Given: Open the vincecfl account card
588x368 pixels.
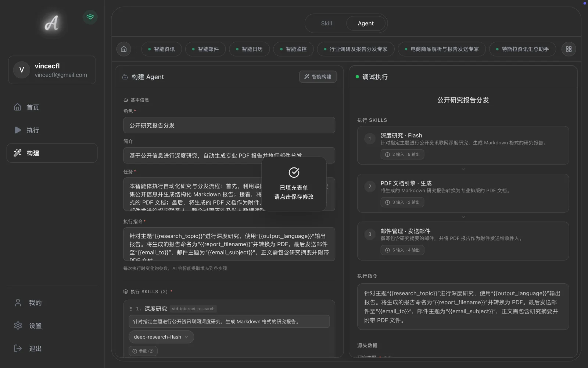Looking at the screenshot, I should point(52,70).
